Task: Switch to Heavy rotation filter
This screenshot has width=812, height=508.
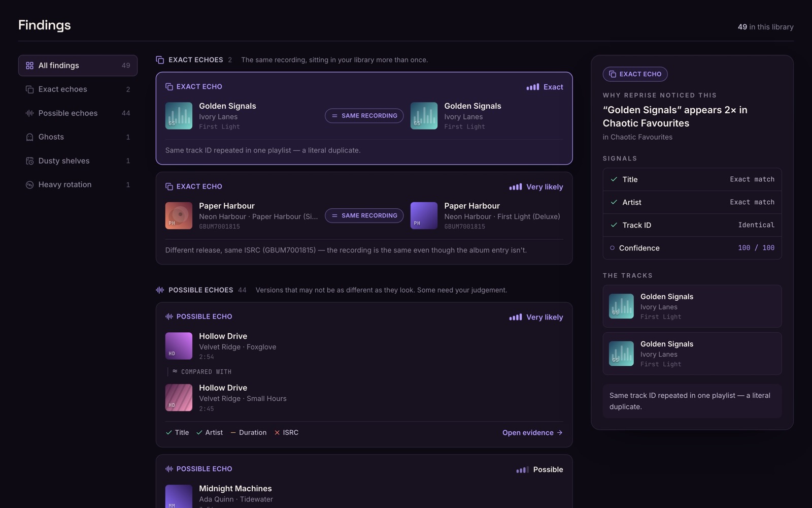Action: (78, 185)
